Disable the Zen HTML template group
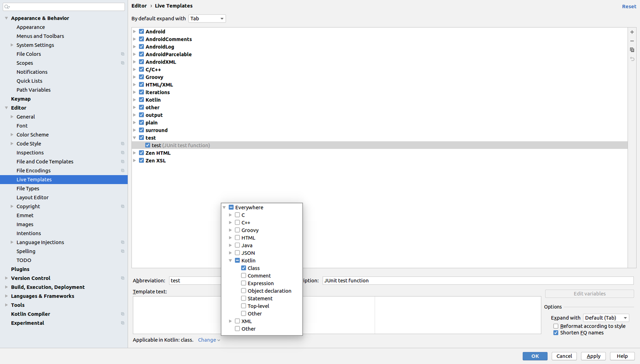640x364 pixels. pyautogui.click(x=142, y=153)
